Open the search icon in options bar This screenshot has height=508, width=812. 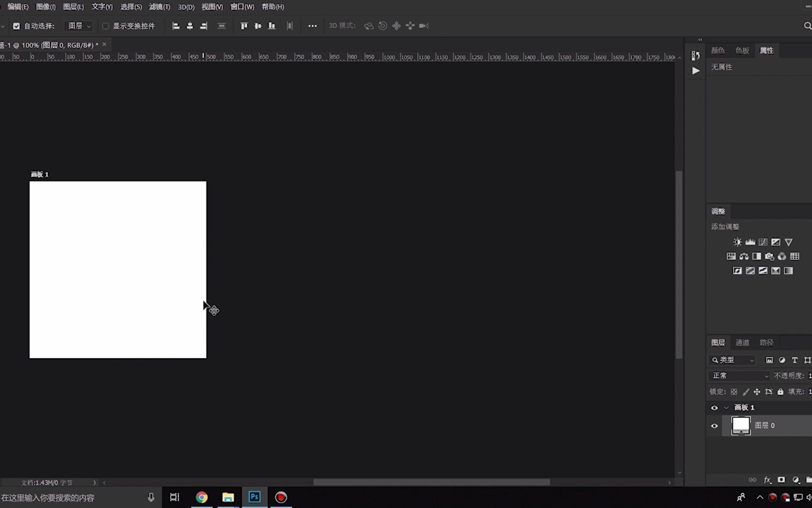tap(807, 26)
